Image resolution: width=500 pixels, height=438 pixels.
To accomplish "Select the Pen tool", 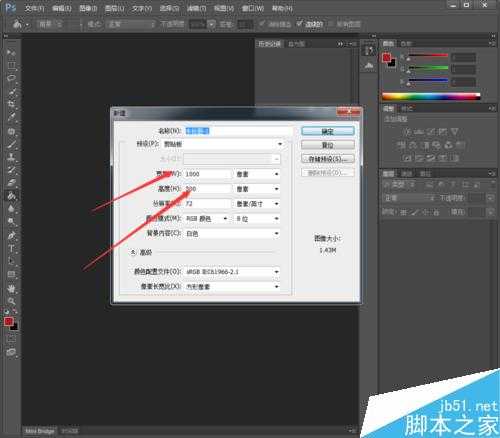I will coord(11,235).
